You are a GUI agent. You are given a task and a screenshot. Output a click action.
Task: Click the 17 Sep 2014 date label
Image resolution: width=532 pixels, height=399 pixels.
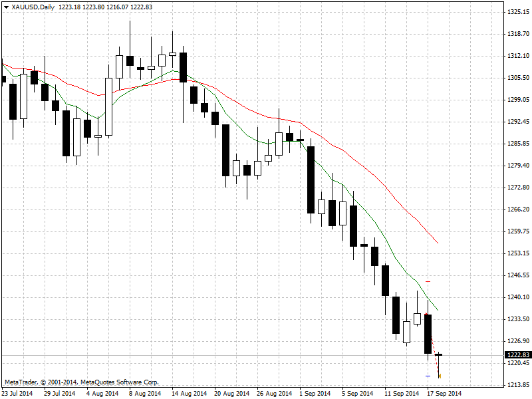tap(444, 394)
